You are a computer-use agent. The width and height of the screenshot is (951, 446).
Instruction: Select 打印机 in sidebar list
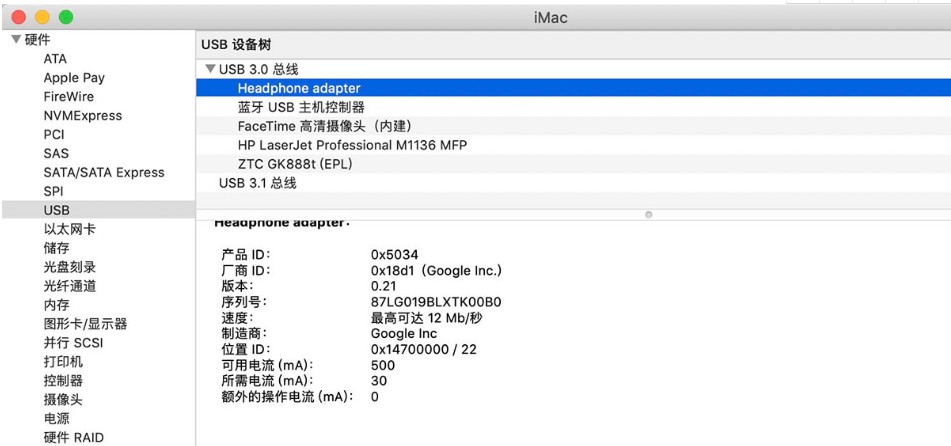pos(63,362)
